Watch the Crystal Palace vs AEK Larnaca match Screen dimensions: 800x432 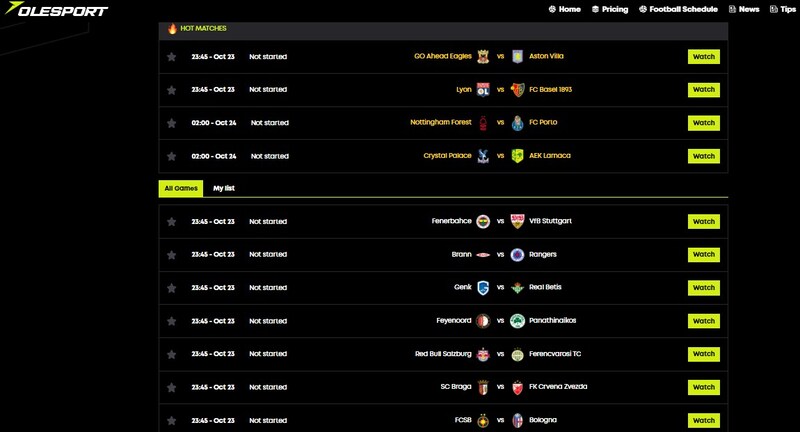click(704, 156)
